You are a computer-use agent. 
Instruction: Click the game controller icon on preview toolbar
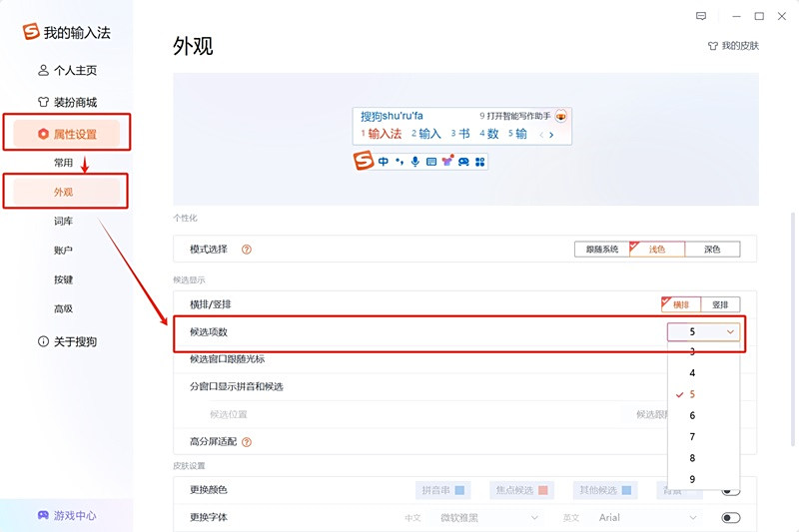coord(463,162)
